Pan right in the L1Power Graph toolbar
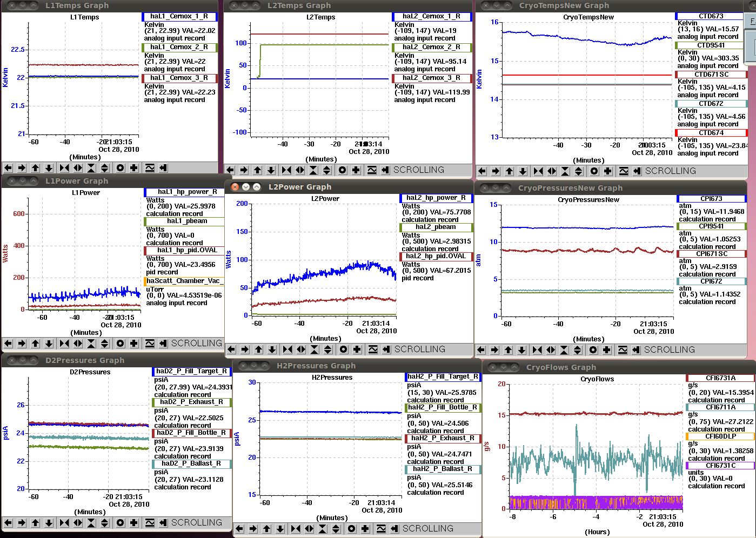 (22, 344)
